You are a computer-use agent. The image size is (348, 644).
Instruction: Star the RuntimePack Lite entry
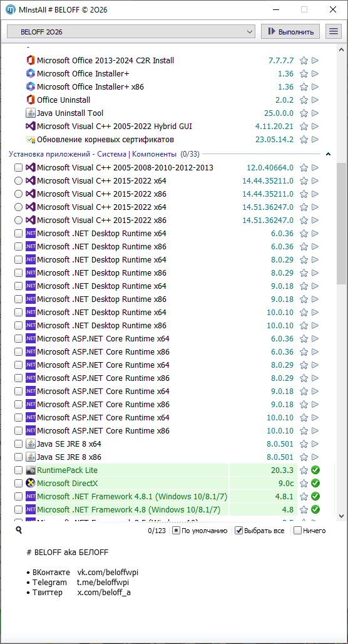pyautogui.click(x=304, y=470)
